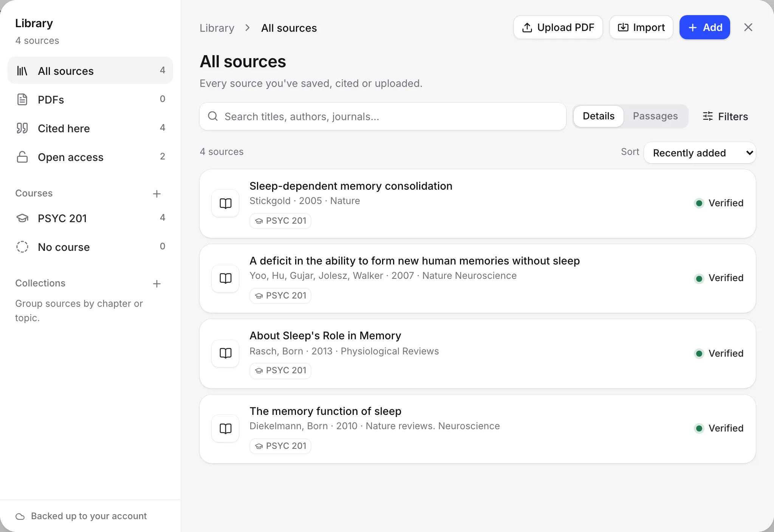Click PSYC 201 tag on the Diekelmann source
774x532 pixels.
tap(280, 446)
